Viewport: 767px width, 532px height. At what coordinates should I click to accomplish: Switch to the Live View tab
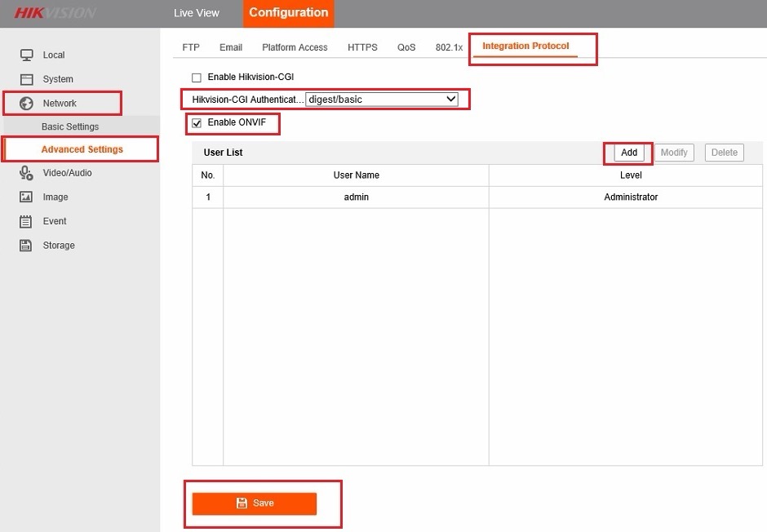click(196, 13)
